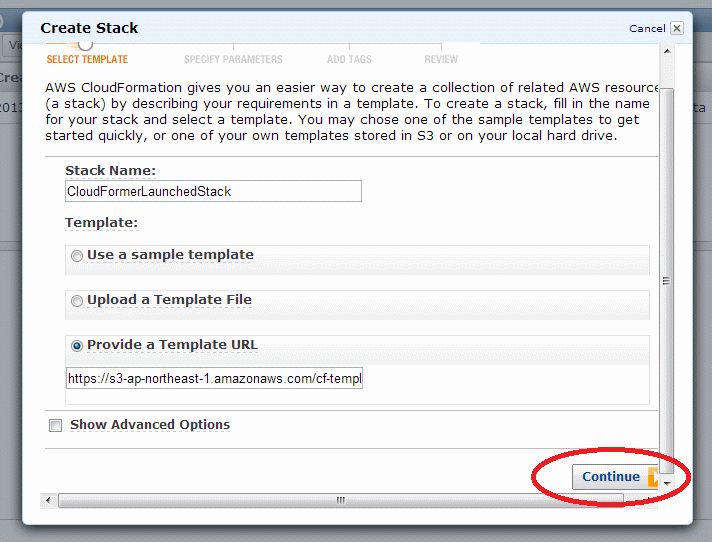This screenshot has width=712, height=542.
Task: Click the orange arrow on Continue button
Action: tap(653, 477)
